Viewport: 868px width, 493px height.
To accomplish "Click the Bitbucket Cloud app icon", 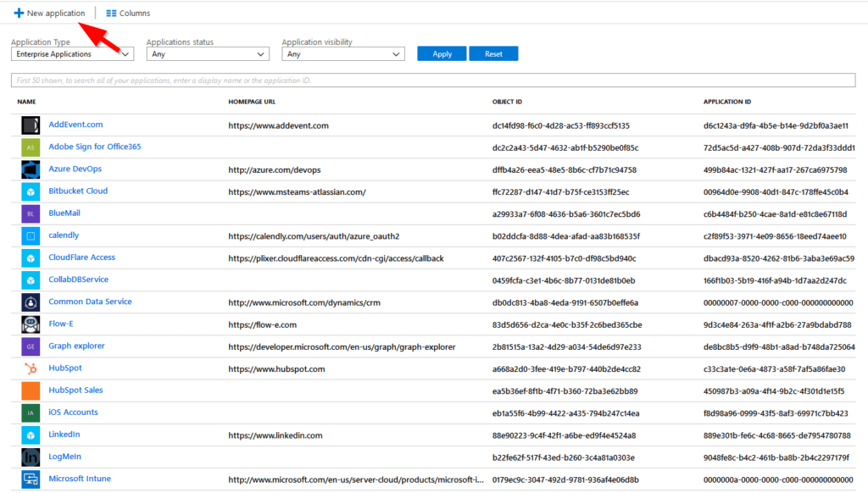I will click(x=31, y=191).
